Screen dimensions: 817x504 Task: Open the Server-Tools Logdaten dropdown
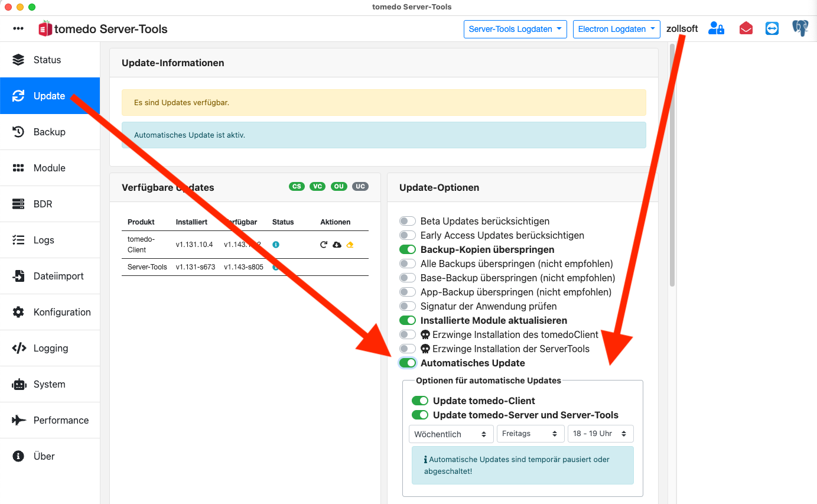[515, 29]
